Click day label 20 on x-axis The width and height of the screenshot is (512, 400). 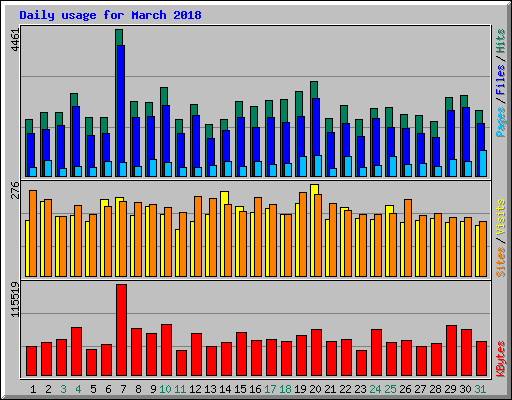point(315,389)
